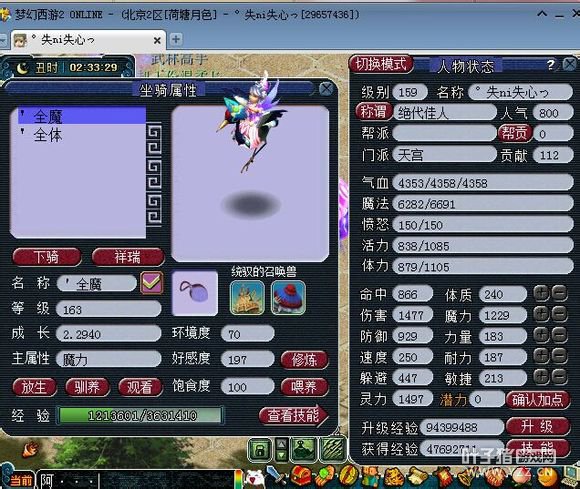580x489 pixels.
Task: Click the 确认加点 confirm points button
Action: (x=538, y=400)
